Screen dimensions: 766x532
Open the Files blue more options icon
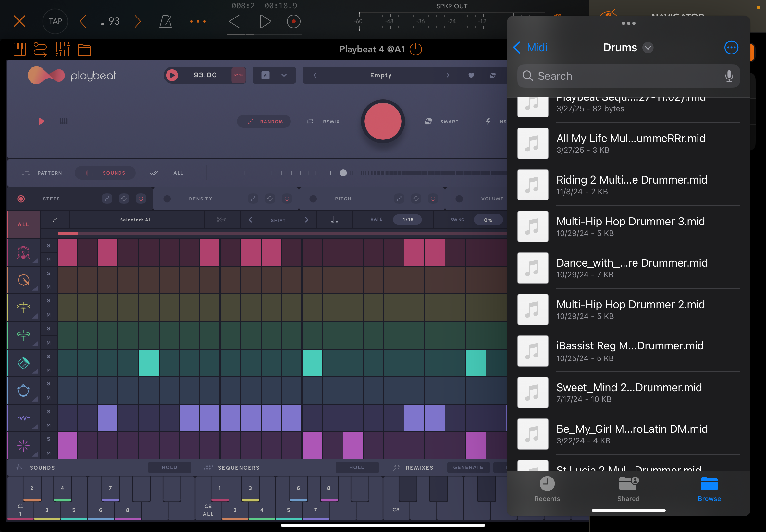coord(731,48)
